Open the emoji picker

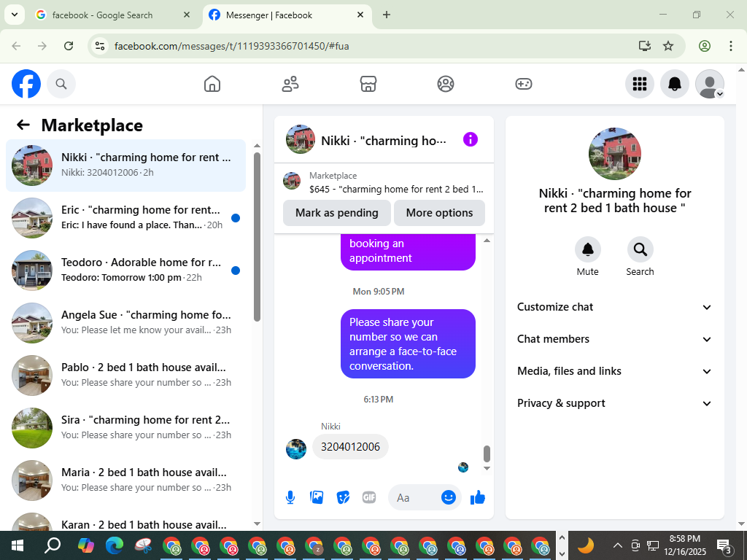(449, 497)
